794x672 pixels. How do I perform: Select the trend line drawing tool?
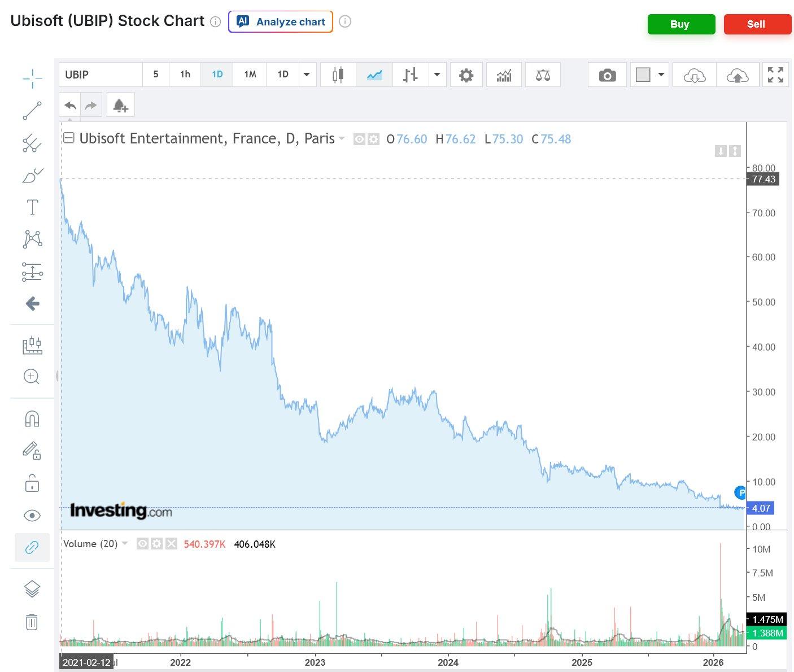[x=32, y=111]
